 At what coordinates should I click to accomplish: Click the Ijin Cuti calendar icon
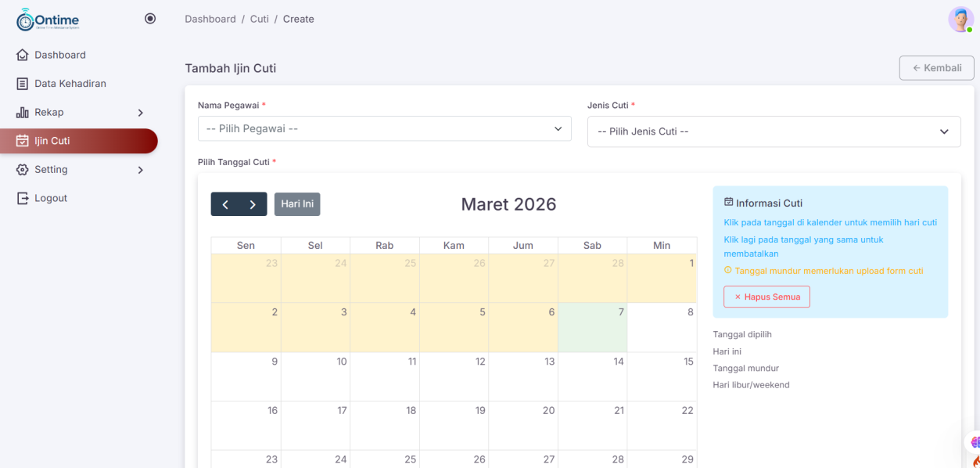pos(23,141)
